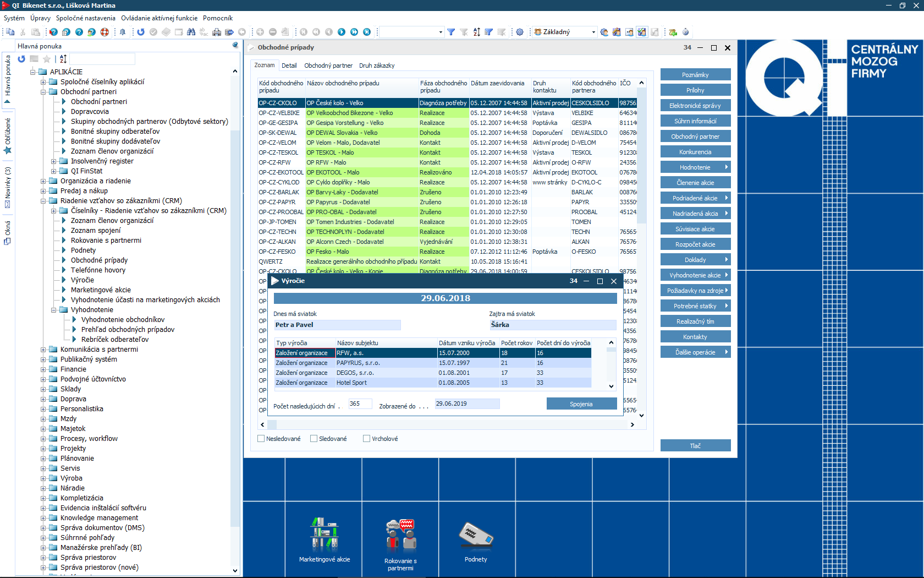Open the Základný profile dropdown
This screenshot has height=578, width=924.
click(x=593, y=32)
